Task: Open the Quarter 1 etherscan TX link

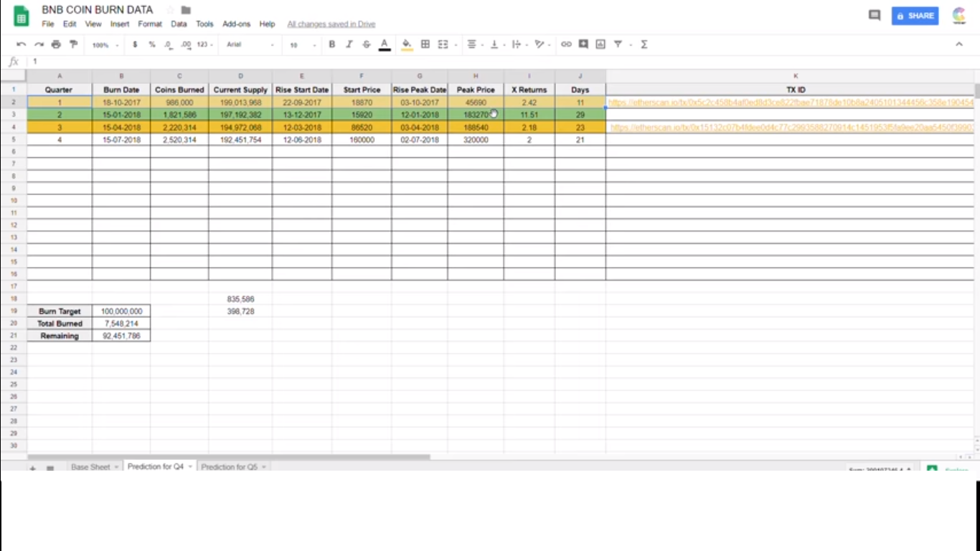Action: (x=790, y=103)
